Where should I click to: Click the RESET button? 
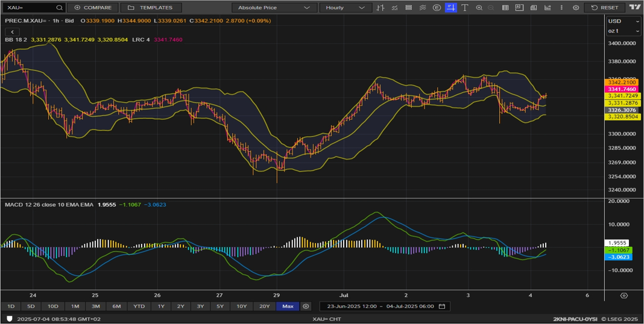pos(605,7)
